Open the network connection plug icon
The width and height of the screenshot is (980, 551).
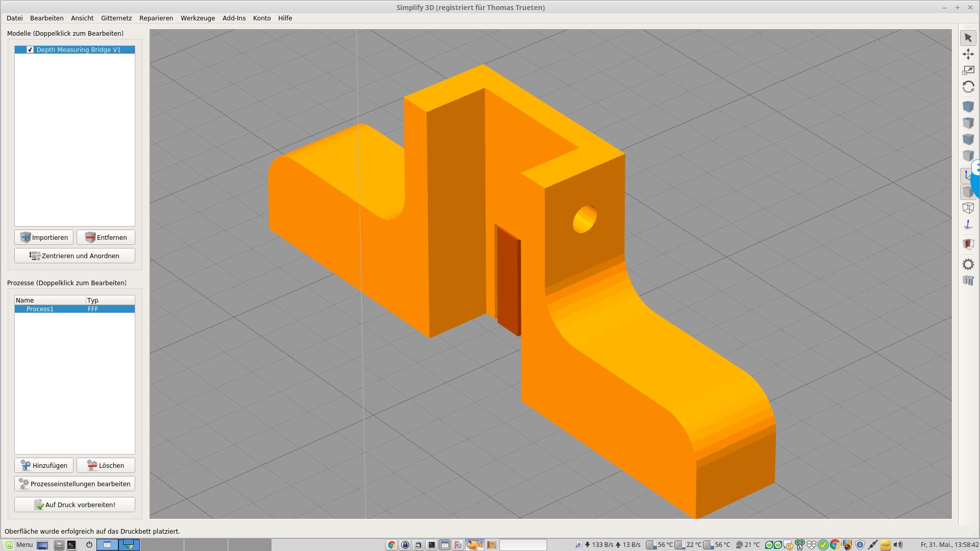[873, 545]
